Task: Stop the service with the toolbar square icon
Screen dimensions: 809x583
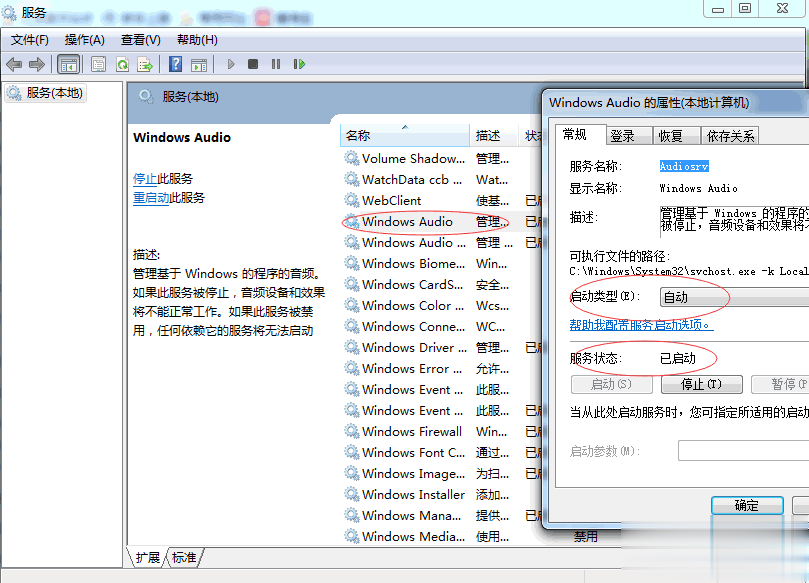Action: click(253, 64)
